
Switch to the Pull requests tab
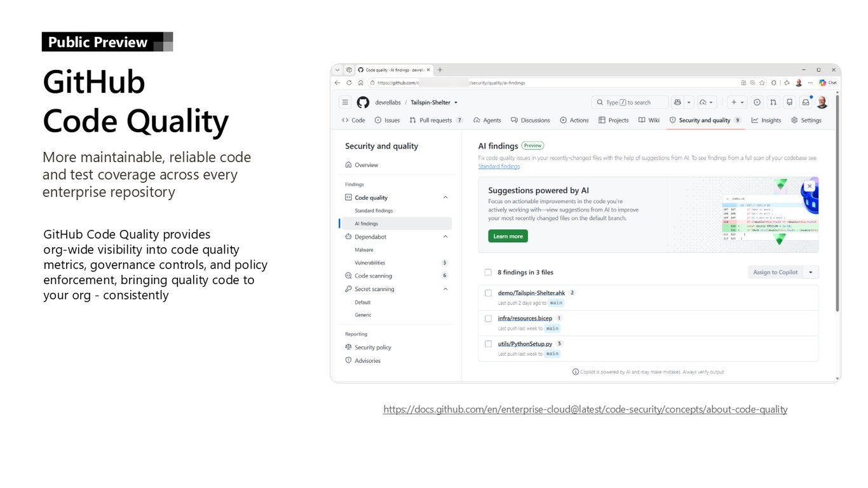pos(436,120)
